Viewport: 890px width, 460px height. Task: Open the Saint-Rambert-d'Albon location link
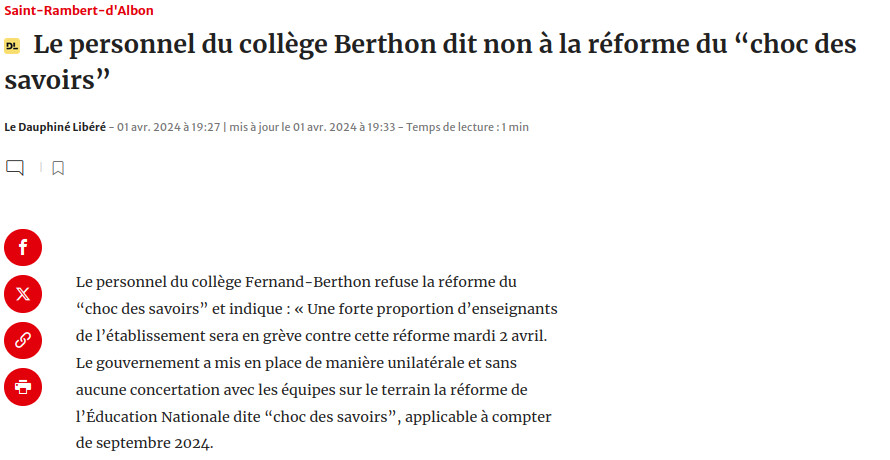click(x=79, y=10)
